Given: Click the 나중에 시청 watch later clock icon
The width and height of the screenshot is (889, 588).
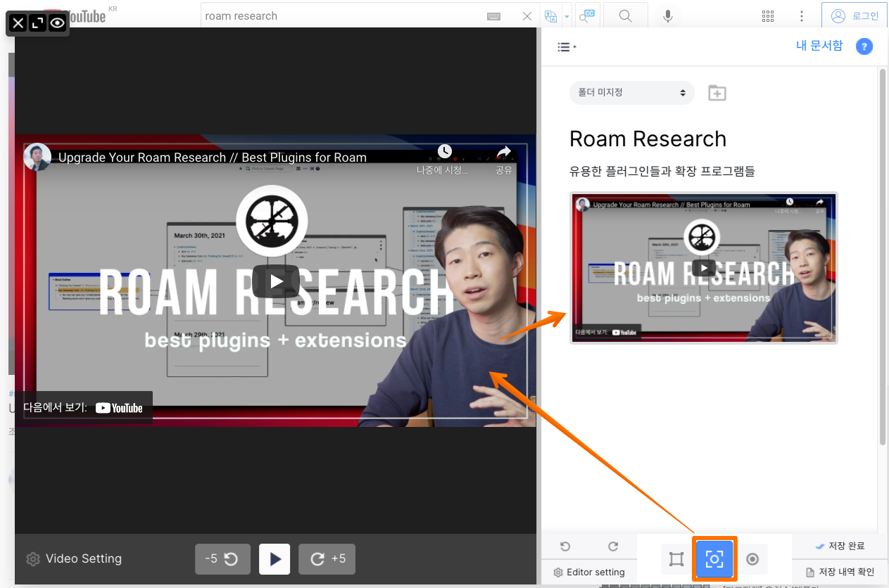Looking at the screenshot, I should tap(444, 151).
